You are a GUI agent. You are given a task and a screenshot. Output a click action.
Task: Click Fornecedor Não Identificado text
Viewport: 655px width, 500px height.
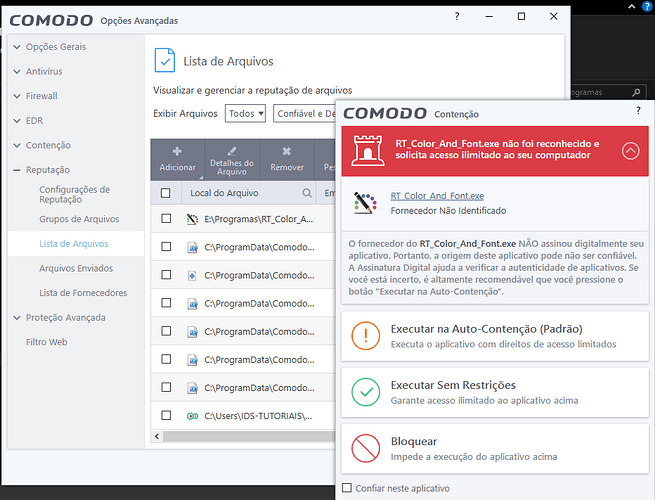point(448,211)
